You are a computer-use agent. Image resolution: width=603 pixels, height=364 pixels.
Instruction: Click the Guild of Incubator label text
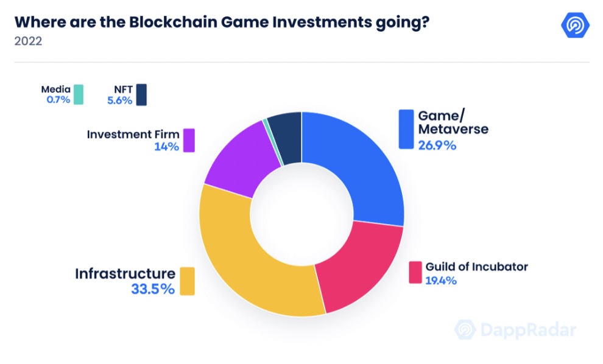(476, 267)
